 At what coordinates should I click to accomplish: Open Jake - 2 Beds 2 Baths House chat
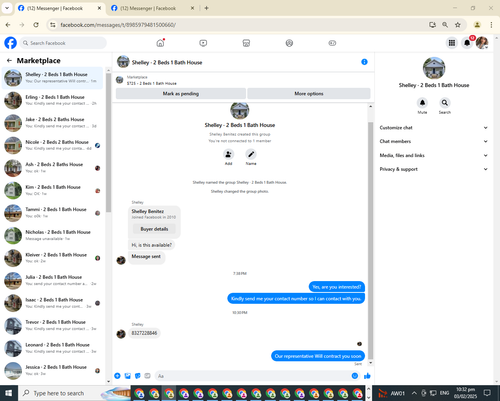(53, 123)
